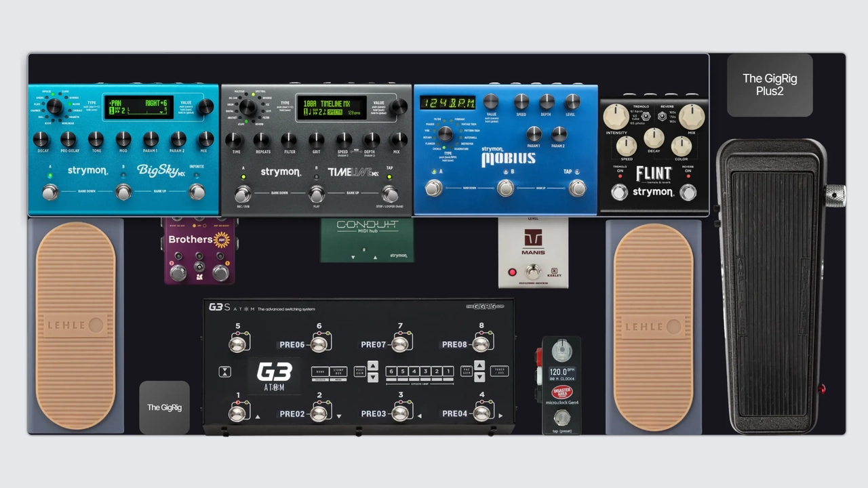Select the Conduit MIDI hub pedal
868x488 pixels.
click(367, 239)
